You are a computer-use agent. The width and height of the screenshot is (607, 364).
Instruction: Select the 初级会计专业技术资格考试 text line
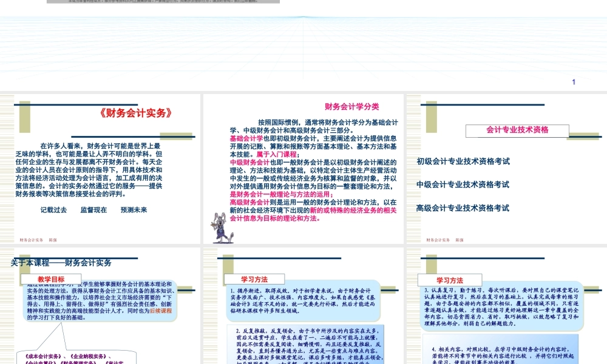(x=463, y=160)
